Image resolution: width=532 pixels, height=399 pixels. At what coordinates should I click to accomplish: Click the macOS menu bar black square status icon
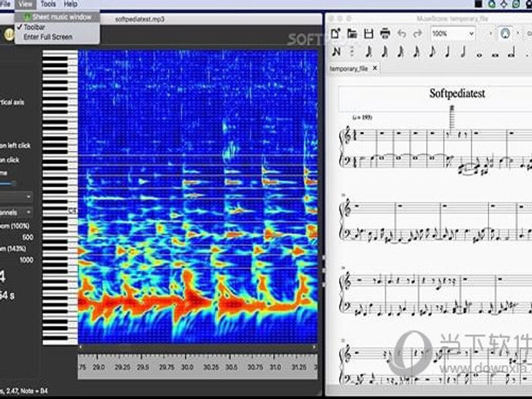pos(478,4)
